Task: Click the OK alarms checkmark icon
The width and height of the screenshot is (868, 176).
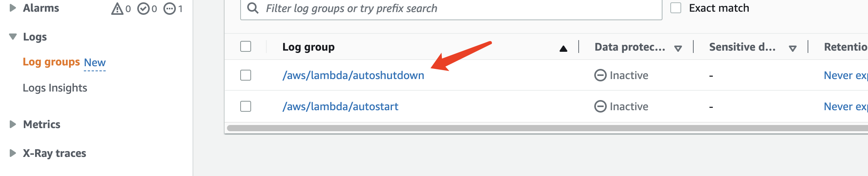Action: pos(143,9)
